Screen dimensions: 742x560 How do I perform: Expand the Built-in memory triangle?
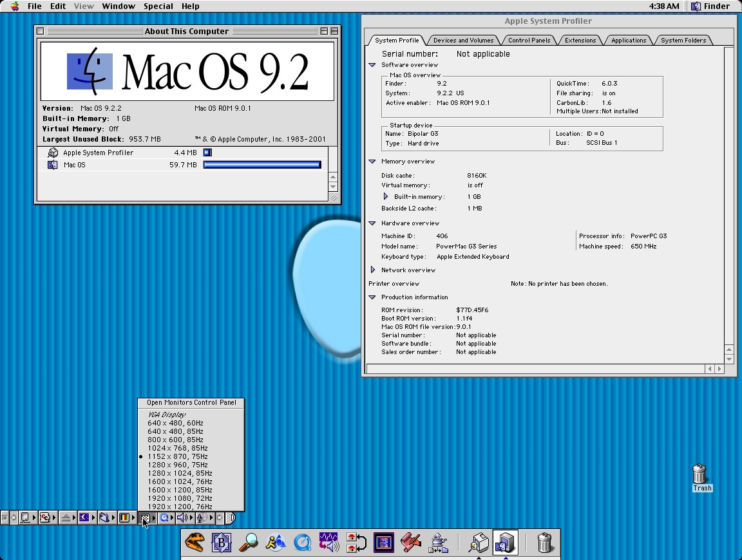[386, 196]
